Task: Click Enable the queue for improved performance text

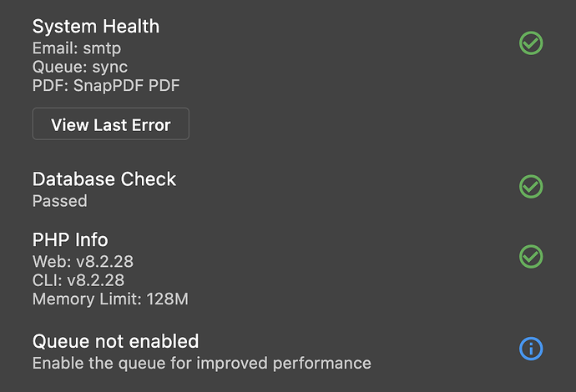Action: point(202,364)
